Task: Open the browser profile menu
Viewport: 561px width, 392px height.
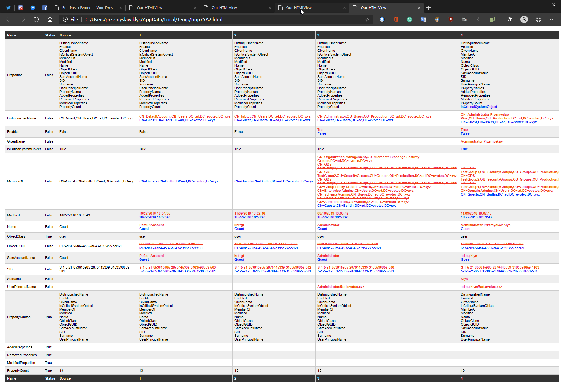Action: 524,19
